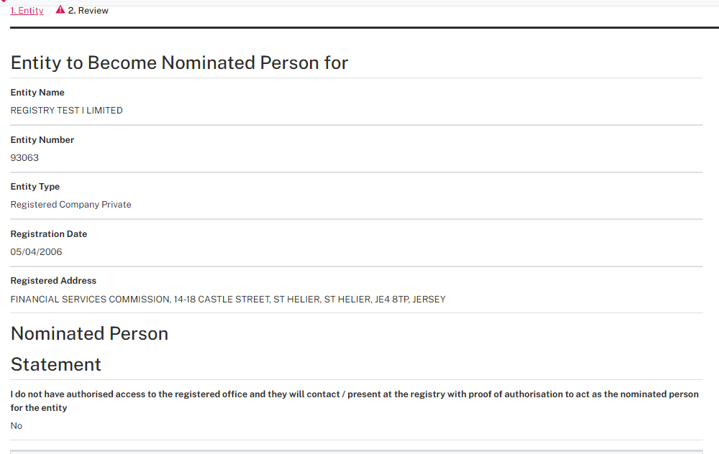Select the entity number 93063

click(24, 158)
